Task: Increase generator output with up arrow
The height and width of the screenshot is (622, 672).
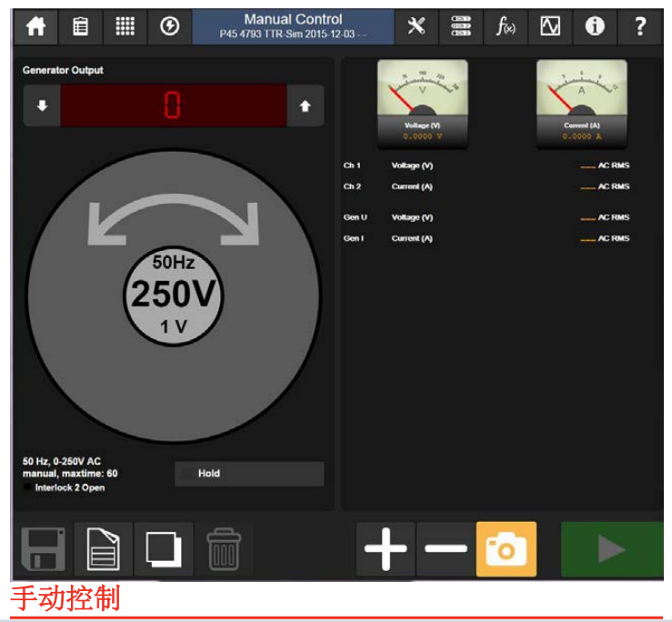Action: click(x=305, y=106)
